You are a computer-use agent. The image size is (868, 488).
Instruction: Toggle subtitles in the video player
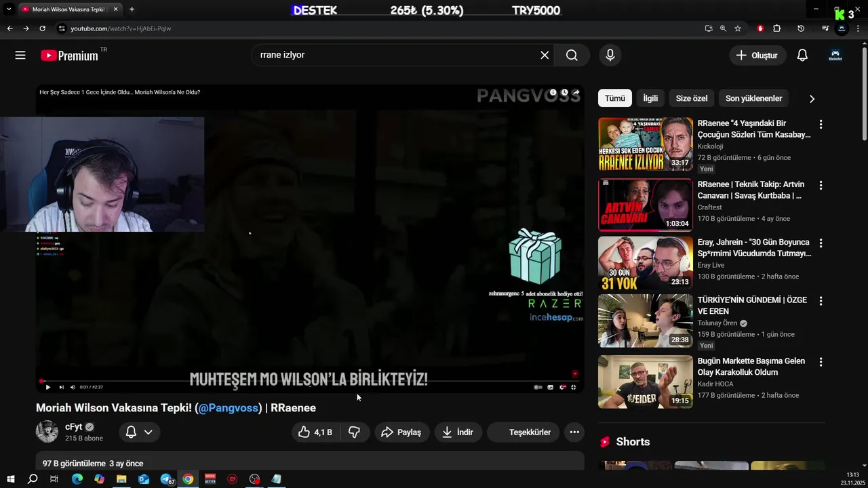click(551, 387)
